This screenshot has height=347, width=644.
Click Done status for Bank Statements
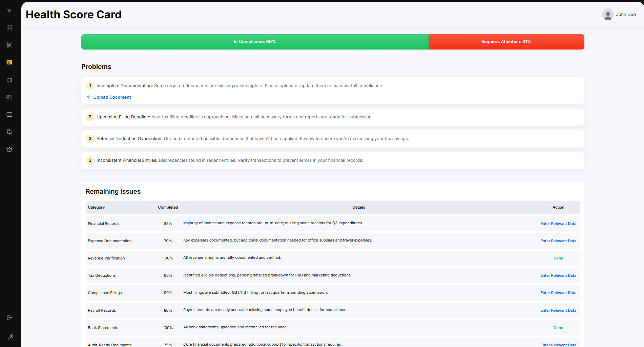558,328
